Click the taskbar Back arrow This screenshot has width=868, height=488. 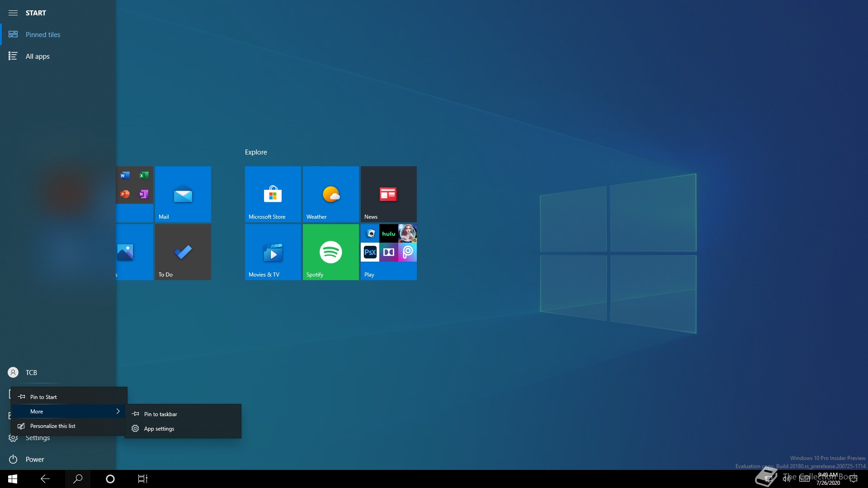[45, 479]
